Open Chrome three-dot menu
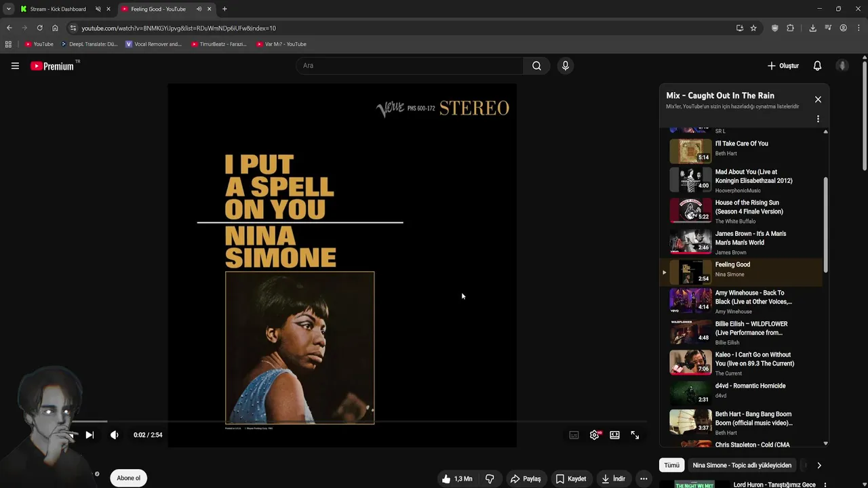The image size is (868, 488). [859, 28]
